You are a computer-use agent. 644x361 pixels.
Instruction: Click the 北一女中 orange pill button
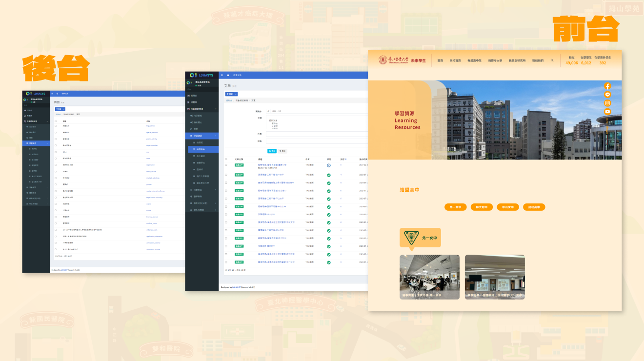[x=456, y=207]
